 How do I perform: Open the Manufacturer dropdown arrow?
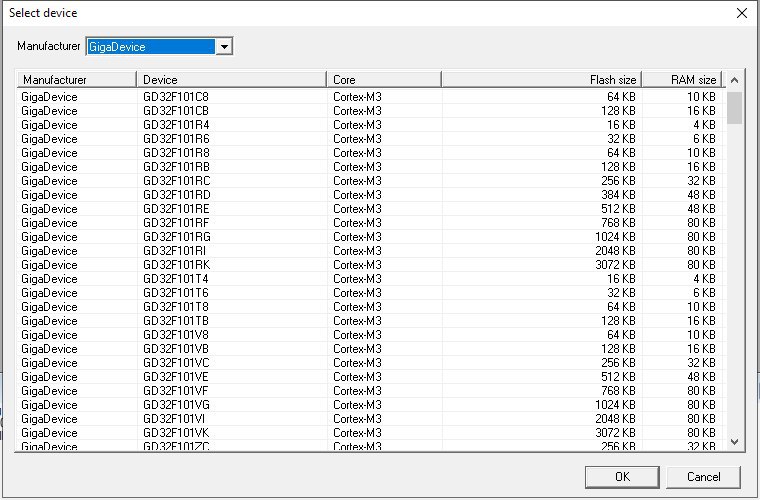click(224, 47)
